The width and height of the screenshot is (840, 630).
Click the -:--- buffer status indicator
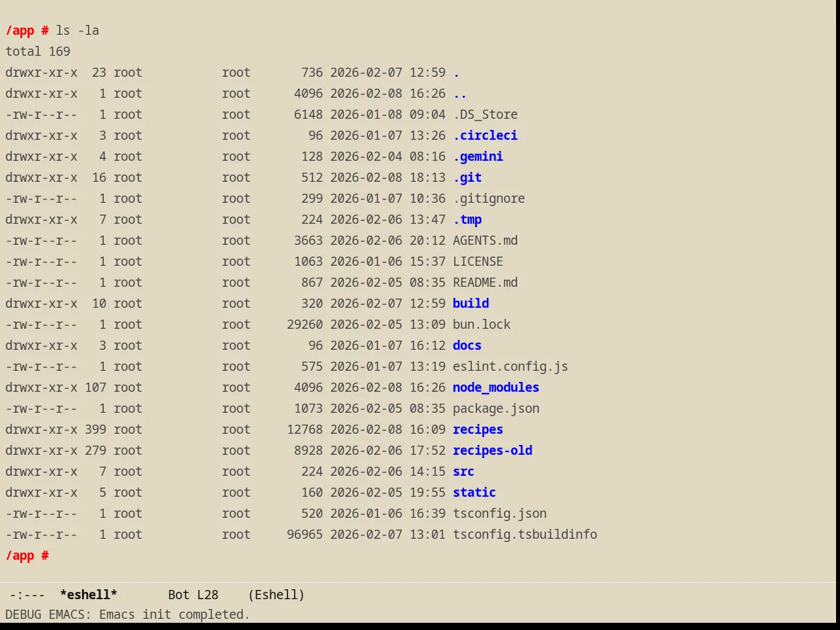click(x=27, y=595)
